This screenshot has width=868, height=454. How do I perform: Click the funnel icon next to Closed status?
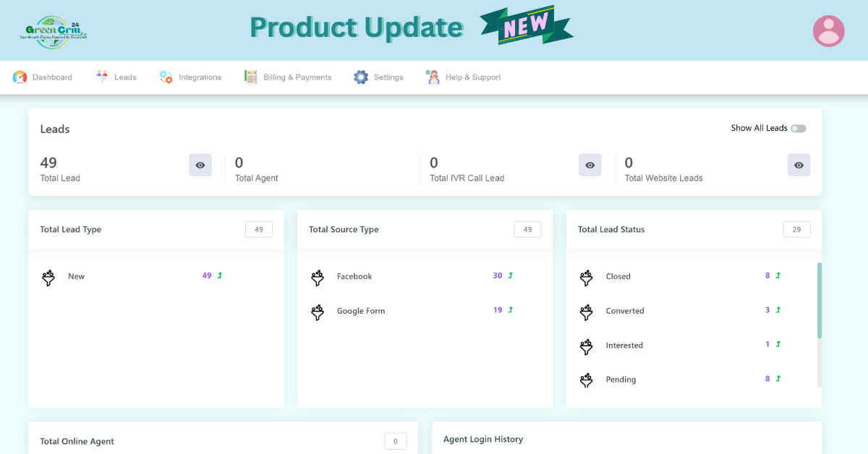point(586,276)
